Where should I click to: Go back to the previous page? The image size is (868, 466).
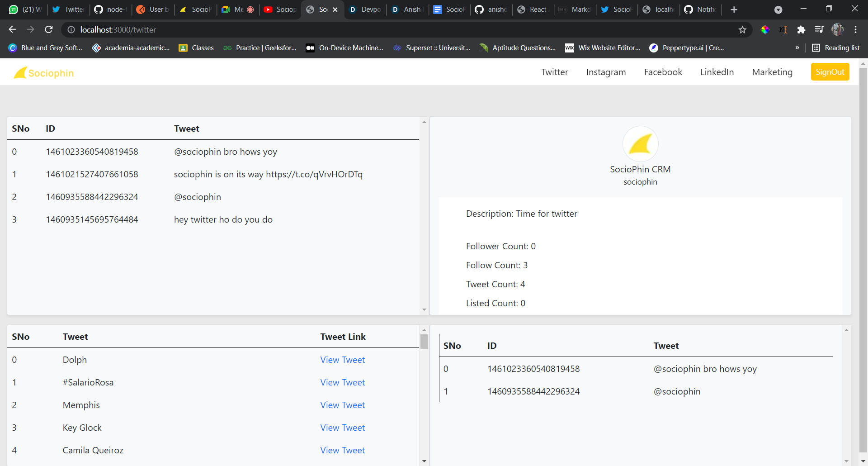[12, 29]
